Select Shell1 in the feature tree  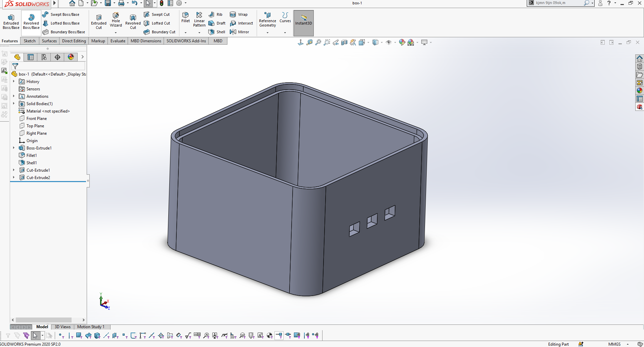pos(32,163)
